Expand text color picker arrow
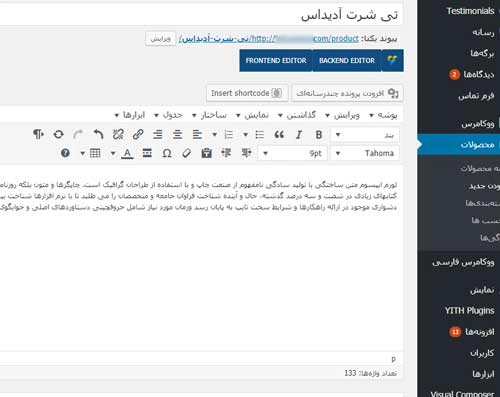 point(113,153)
